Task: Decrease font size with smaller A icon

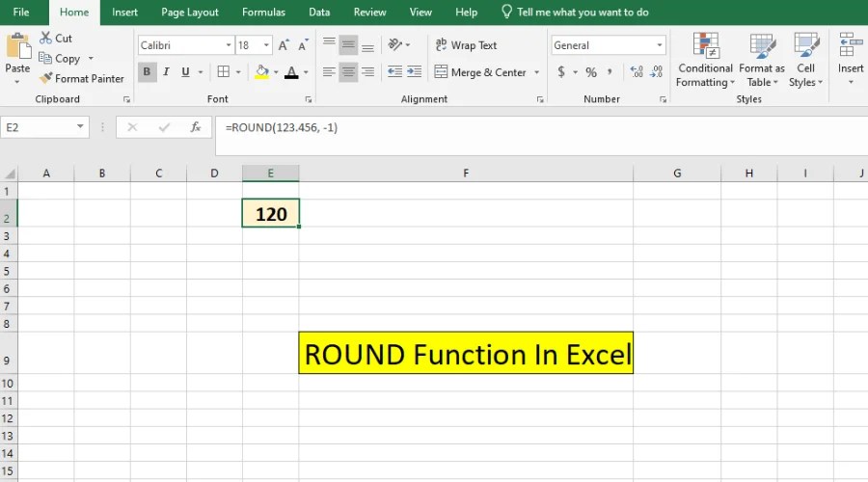Action: [303, 45]
